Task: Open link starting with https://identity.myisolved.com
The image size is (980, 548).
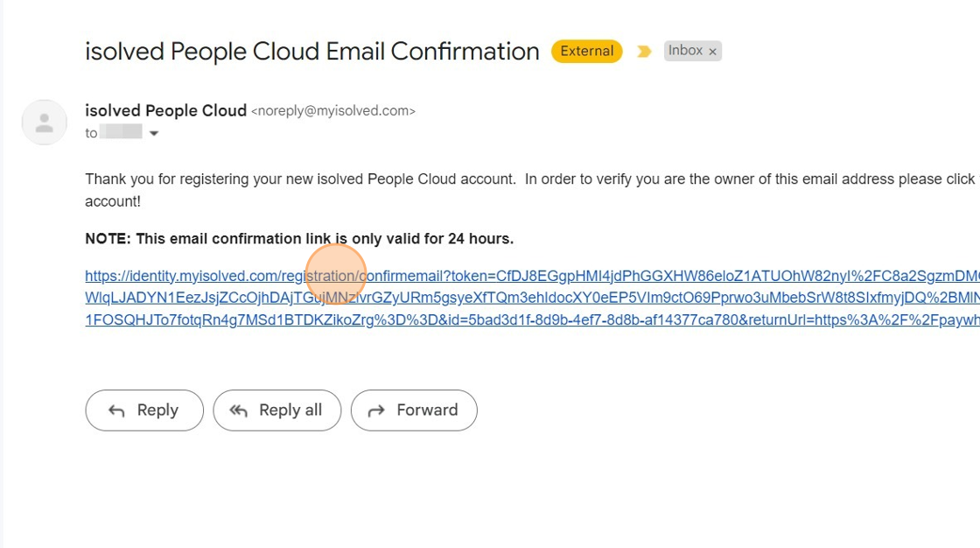Action: (533, 276)
